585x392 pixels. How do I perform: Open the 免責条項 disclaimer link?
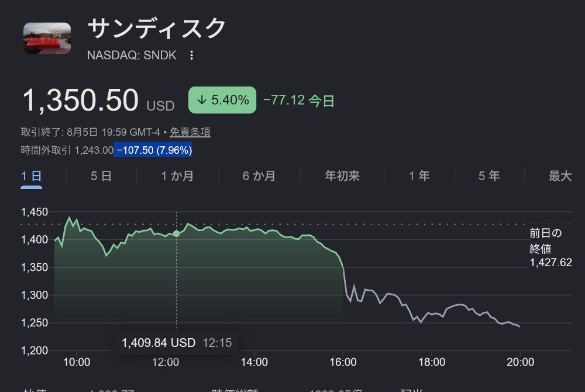[x=190, y=132]
